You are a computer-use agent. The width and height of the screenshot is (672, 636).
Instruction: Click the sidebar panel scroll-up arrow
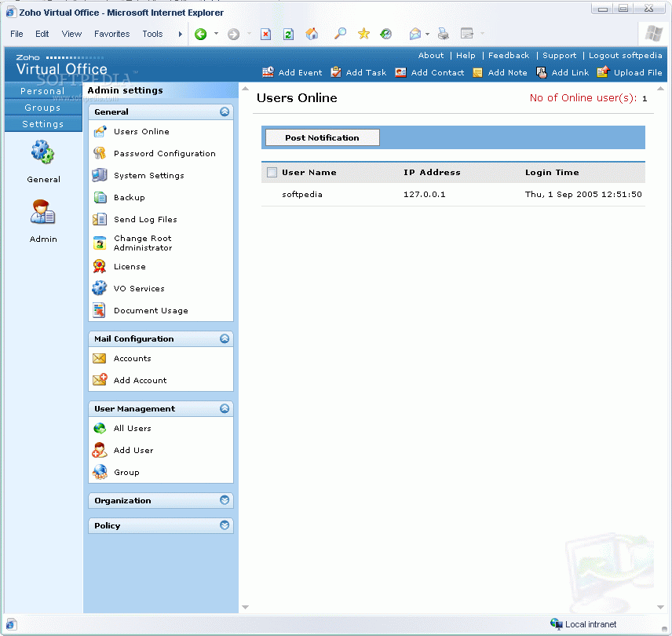coord(245,89)
